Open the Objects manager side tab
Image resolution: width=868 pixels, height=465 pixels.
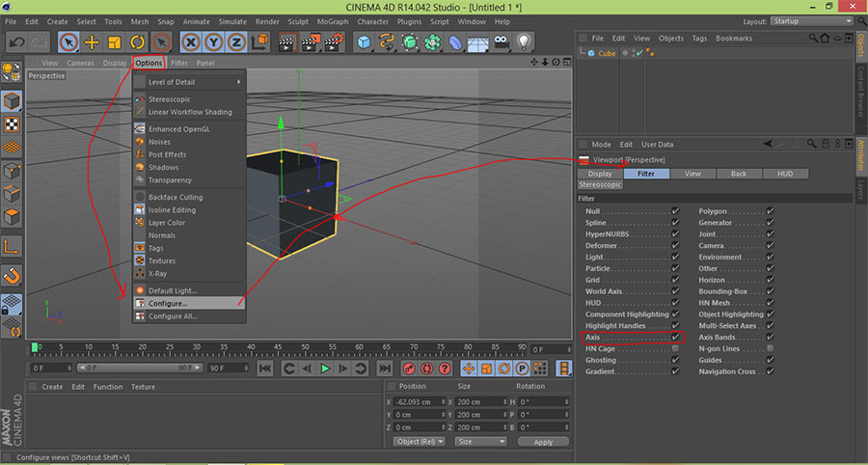pos(861,45)
